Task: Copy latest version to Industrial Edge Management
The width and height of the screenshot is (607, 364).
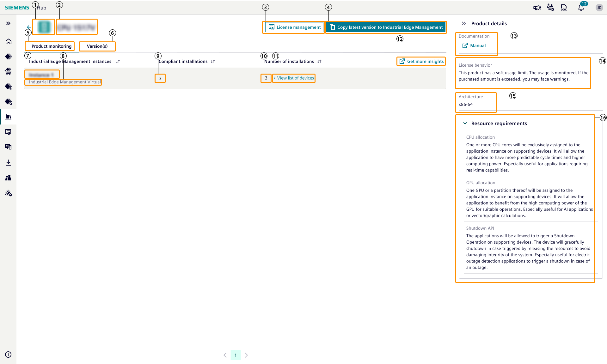Action: pyautogui.click(x=386, y=27)
